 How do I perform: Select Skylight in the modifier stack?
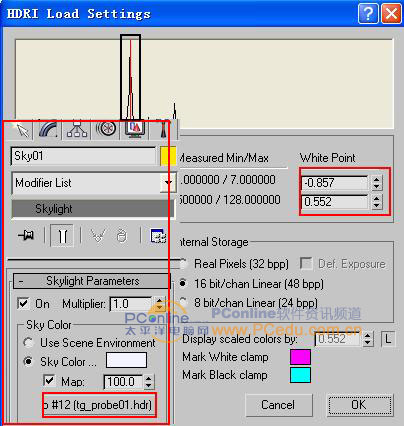(x=93, y=209)
